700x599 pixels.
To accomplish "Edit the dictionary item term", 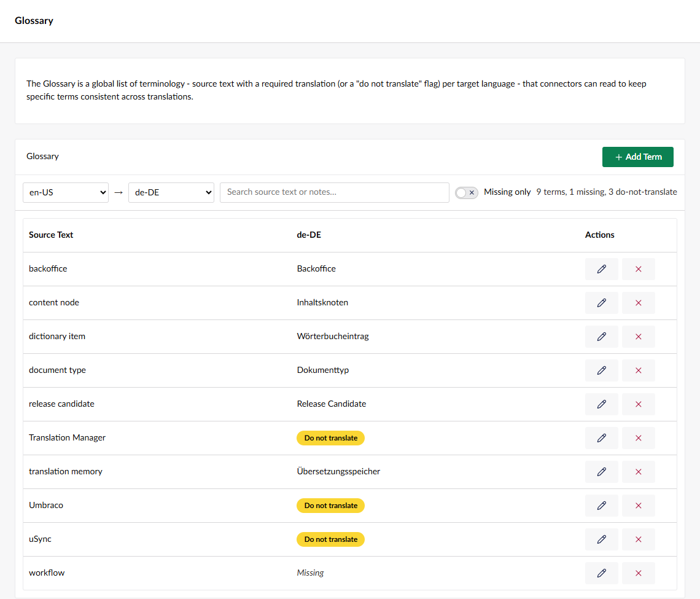I will tap(601, 336).
